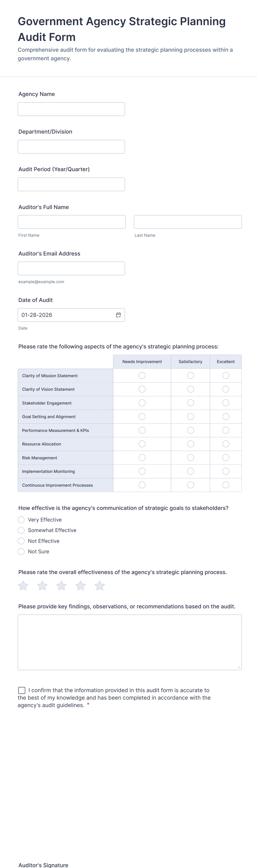Open the Date of Audit calendar picker
This screenshot has width=257, height=868.
119,315
